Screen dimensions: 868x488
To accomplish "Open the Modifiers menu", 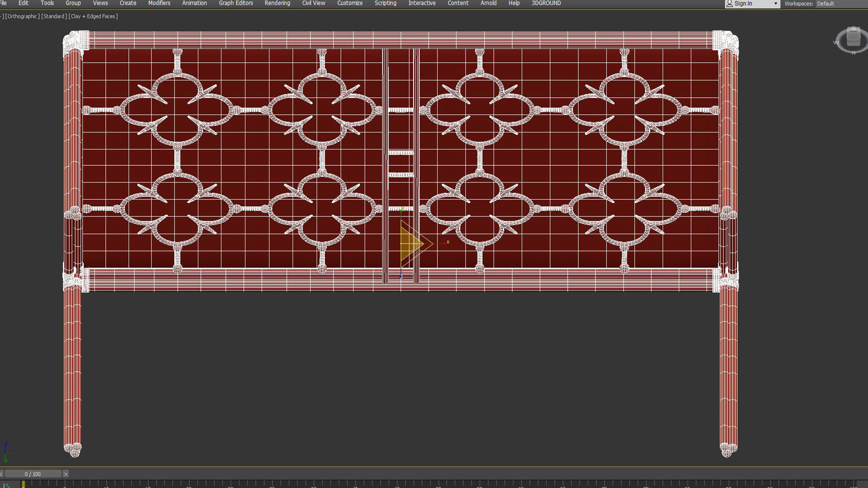I will 159,3.
